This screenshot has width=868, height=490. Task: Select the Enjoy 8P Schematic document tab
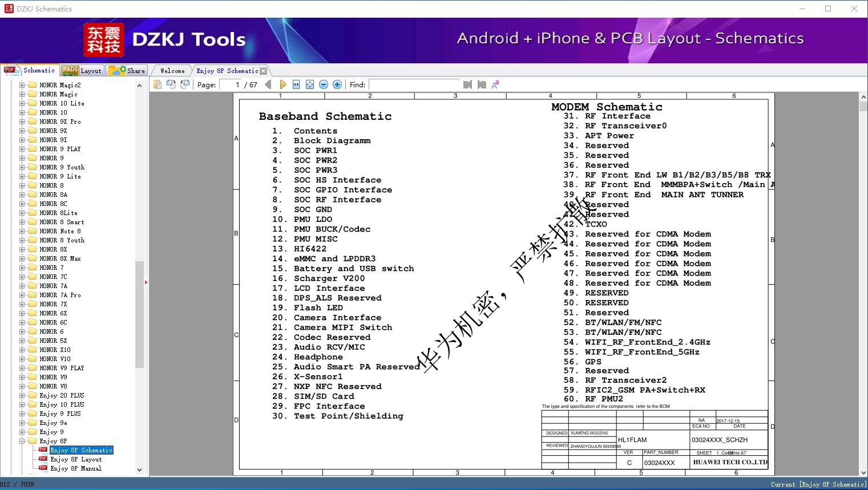pos(227,71)
